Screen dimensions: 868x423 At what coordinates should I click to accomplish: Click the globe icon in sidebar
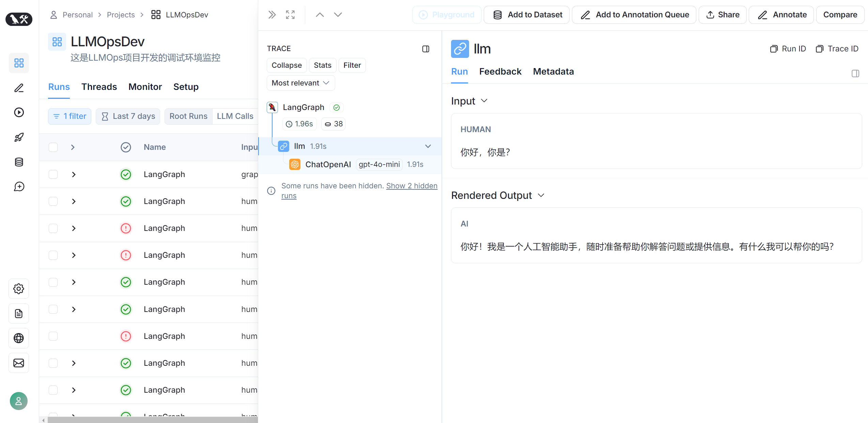(19, 338)
